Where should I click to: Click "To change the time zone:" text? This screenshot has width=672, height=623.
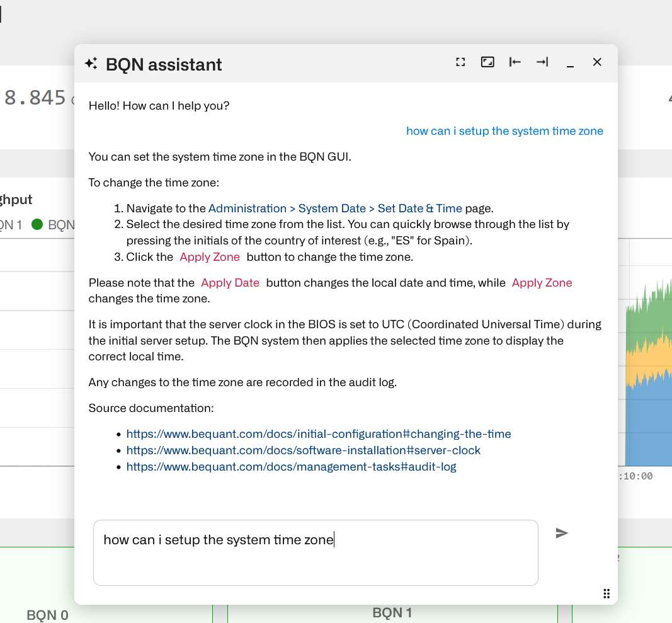point(154,183)
